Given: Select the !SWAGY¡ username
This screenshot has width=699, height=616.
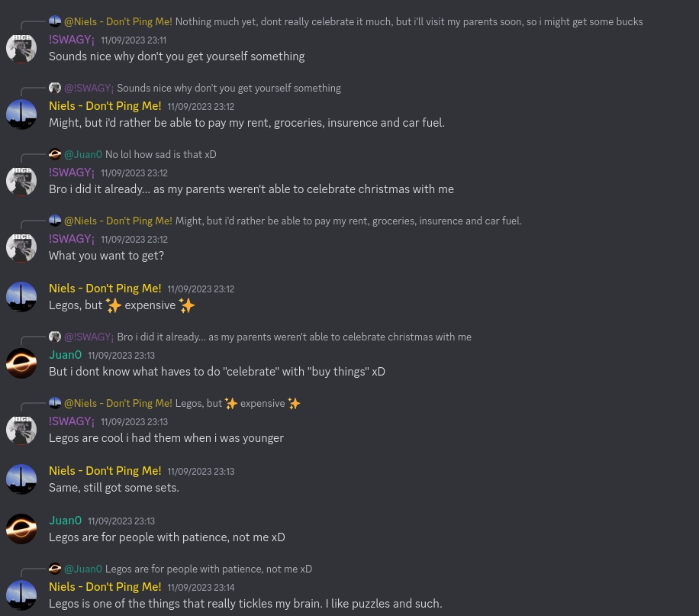Looking at the screenshot, I should 71,40.
